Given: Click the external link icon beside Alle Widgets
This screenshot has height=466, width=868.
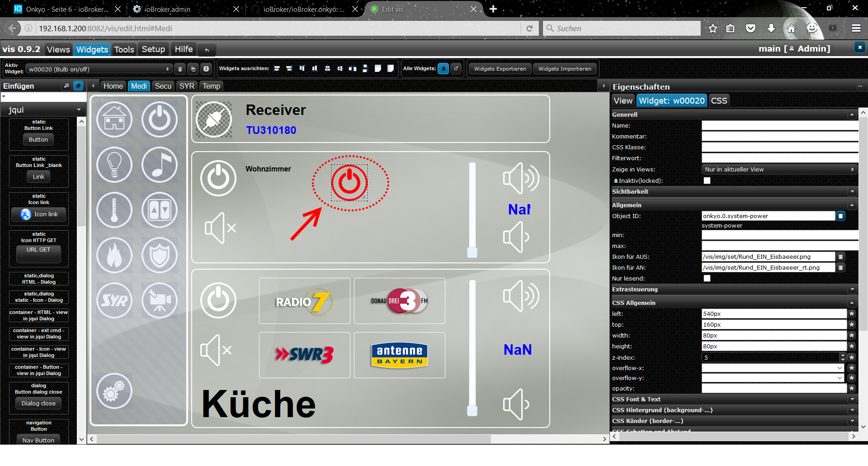Looking at the screenshot, I should pyautogui.click(x=456, y=69).
